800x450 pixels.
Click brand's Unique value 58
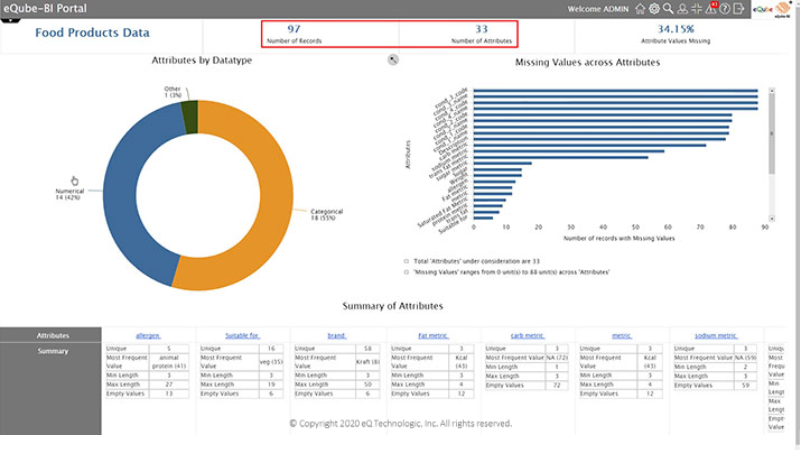[367, 348]
